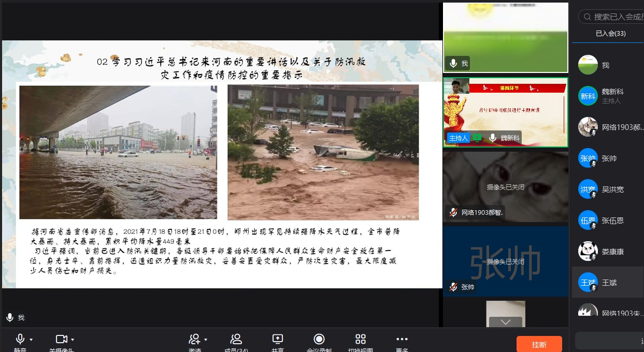Click the switch view grid icon
The height and width of the screenshot is (352, 644).
click(361, 340)
